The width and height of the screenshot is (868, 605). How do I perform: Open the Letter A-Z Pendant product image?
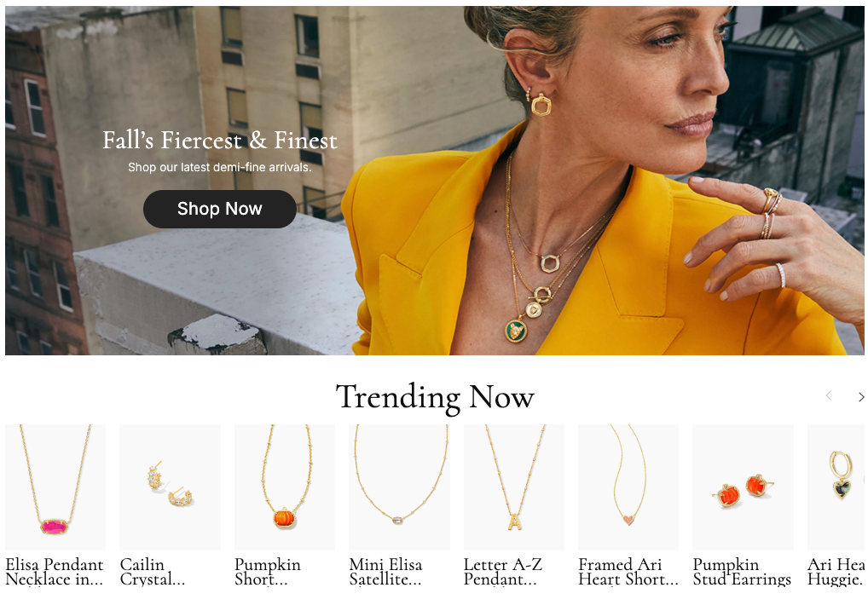(513, 487)
